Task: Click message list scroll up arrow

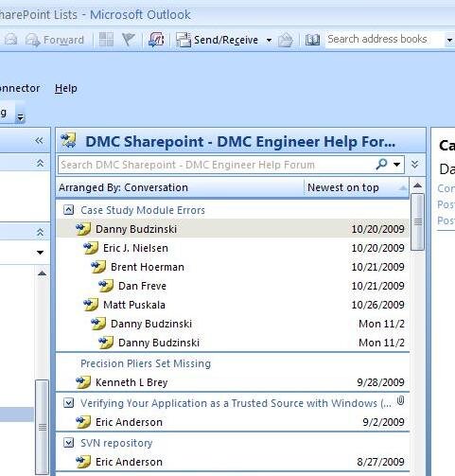Action: (418, 185)
